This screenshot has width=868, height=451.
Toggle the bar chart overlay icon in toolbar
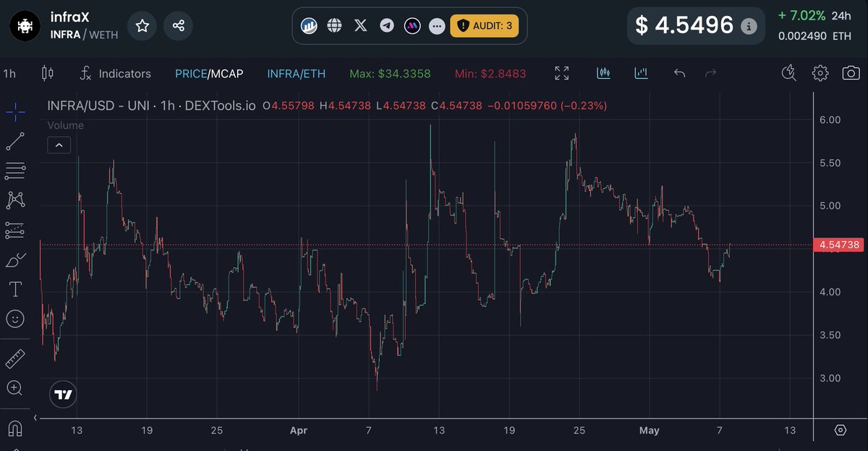pyautogui.click(x=641, y=73)
